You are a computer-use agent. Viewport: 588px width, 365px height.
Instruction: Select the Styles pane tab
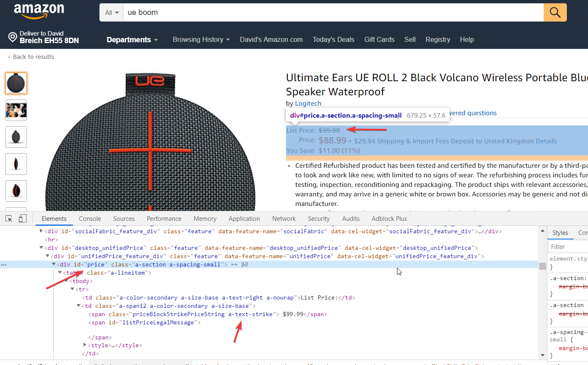point(560,233)
